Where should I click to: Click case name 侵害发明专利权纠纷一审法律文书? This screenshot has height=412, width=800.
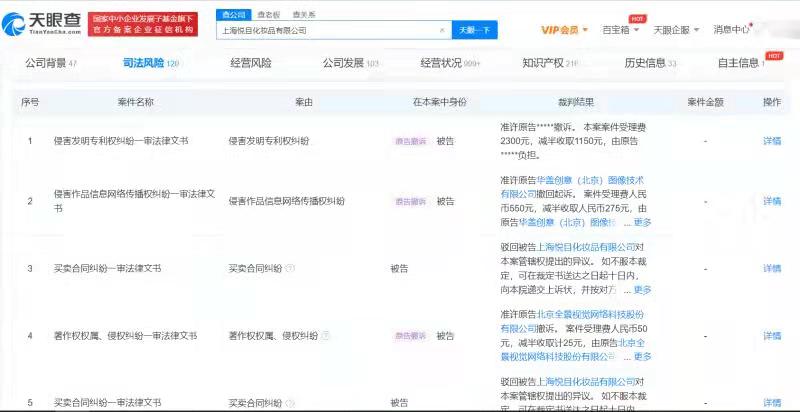121,141
